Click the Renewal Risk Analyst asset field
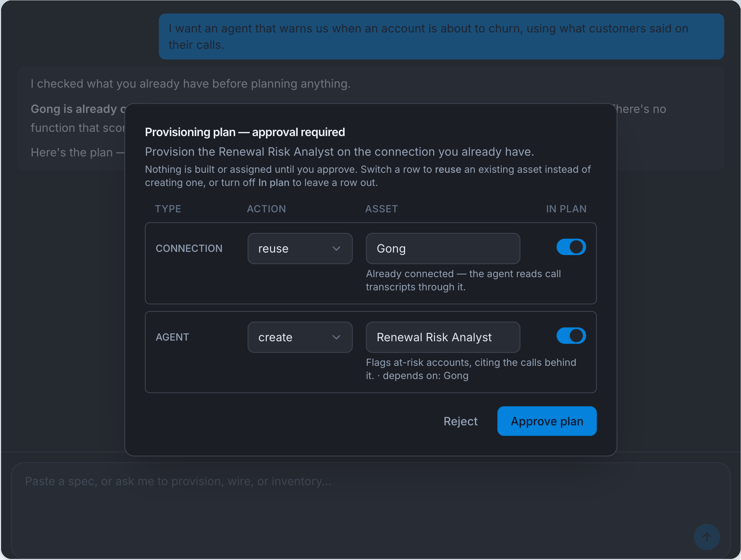Screen dimensions: 741x560 (443, 337)
